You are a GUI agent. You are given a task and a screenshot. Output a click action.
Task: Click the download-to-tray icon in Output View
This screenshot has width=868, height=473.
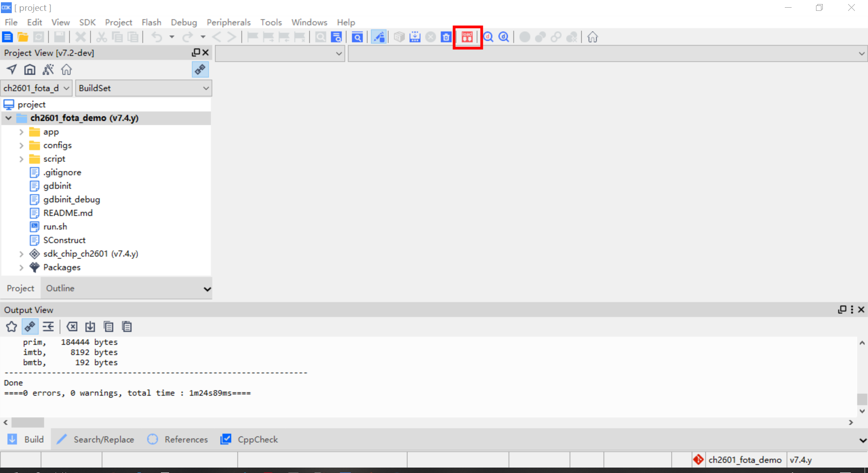pyautogui.click(x=90, y=326)
